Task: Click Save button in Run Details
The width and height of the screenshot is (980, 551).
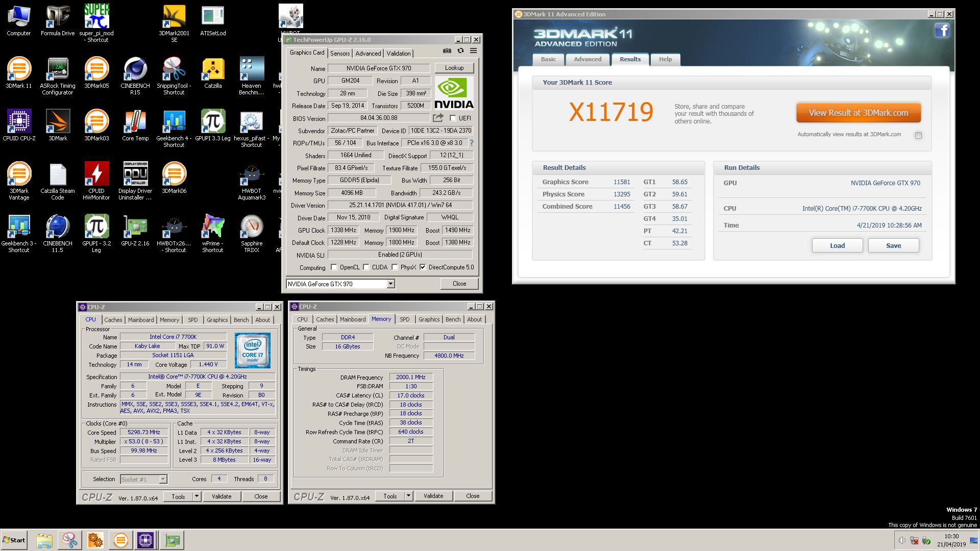Action: click(x=893, y=245)
